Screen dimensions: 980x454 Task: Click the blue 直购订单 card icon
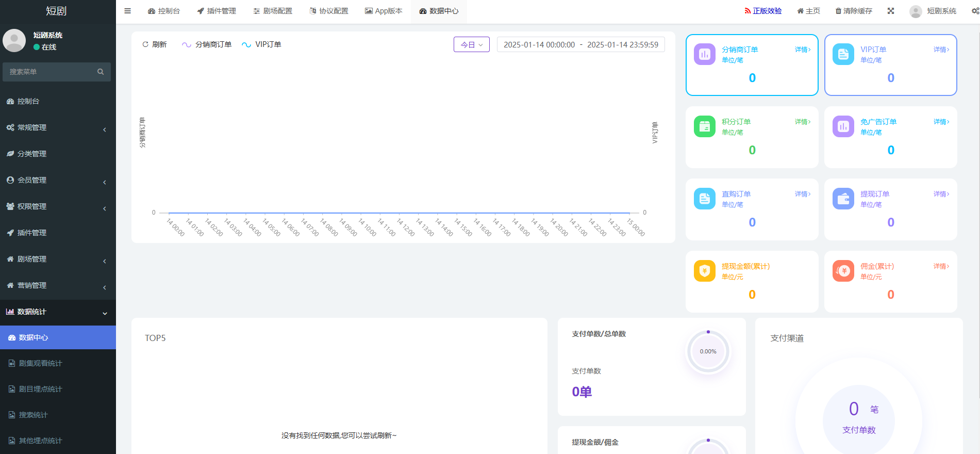tap(705, 199)
